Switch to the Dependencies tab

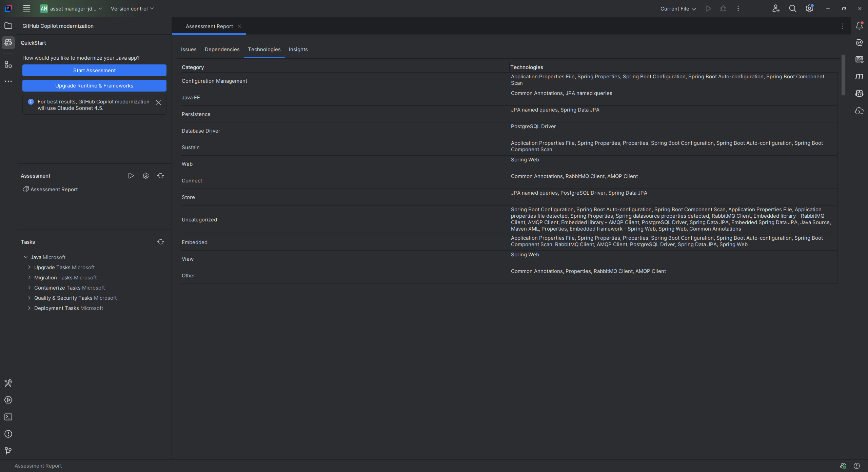coord(222,50)
